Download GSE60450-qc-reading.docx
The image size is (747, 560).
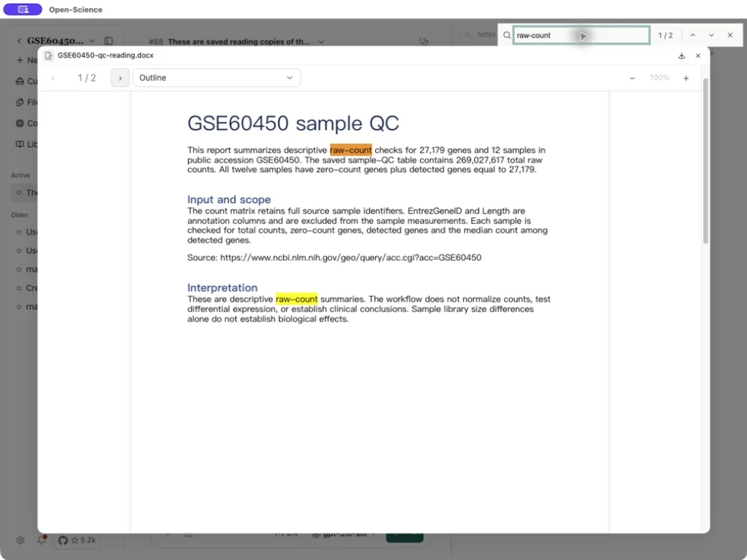pyautogui.click(x=682, y=55)
